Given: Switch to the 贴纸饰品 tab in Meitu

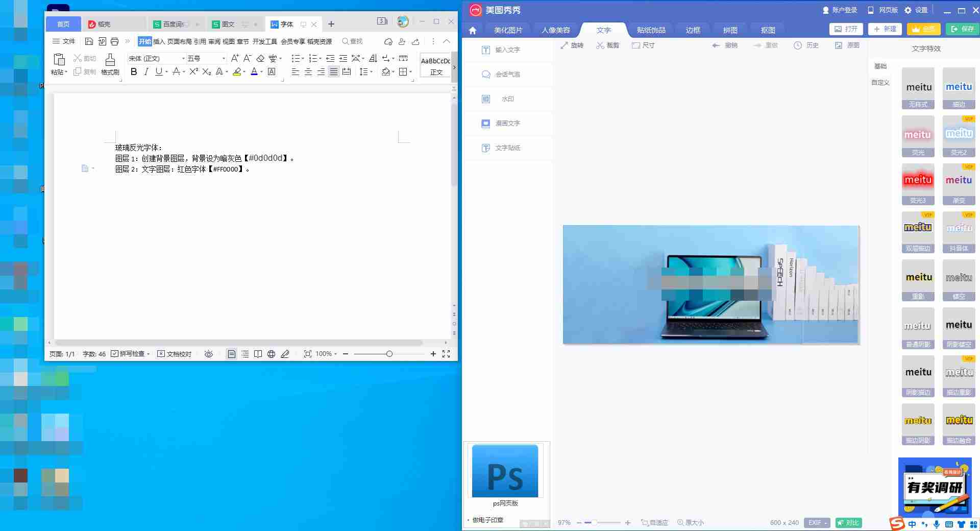Looking at the screenshot, I should (x=651, y=30).
